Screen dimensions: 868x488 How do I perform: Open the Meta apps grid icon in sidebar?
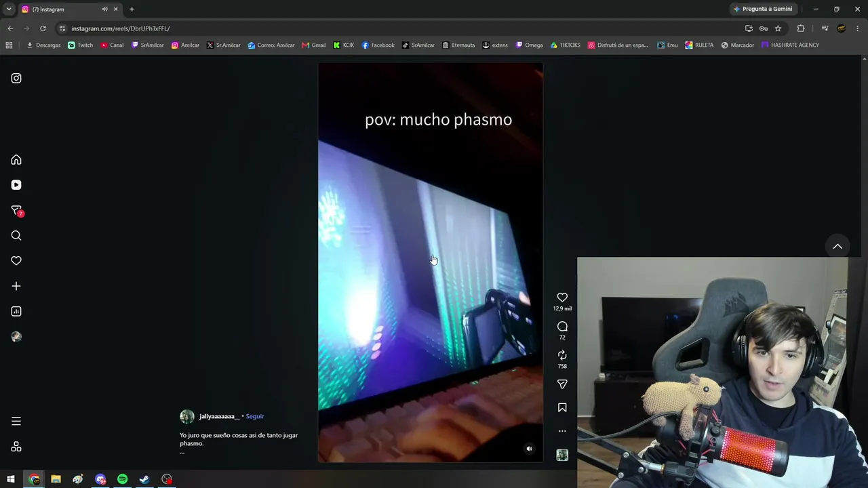[x=16, y=447]
